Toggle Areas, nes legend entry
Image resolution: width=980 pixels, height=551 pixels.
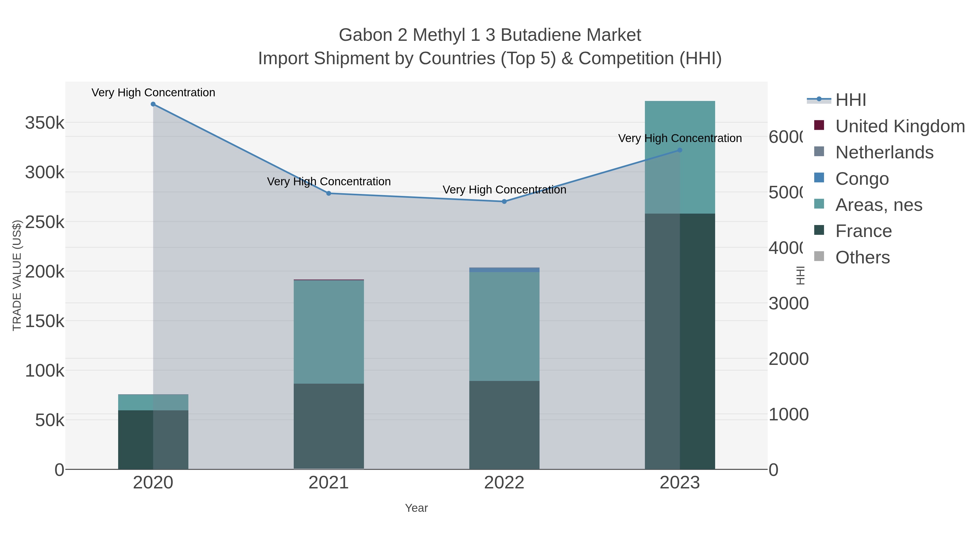(868, 205)
